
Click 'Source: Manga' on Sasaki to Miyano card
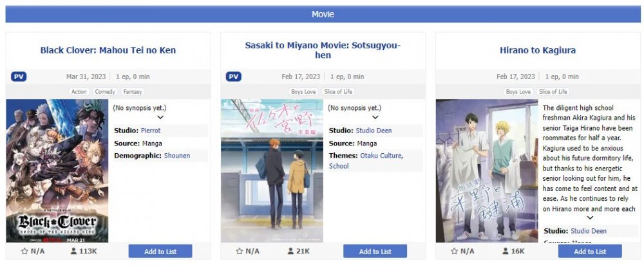click(353, 143)
